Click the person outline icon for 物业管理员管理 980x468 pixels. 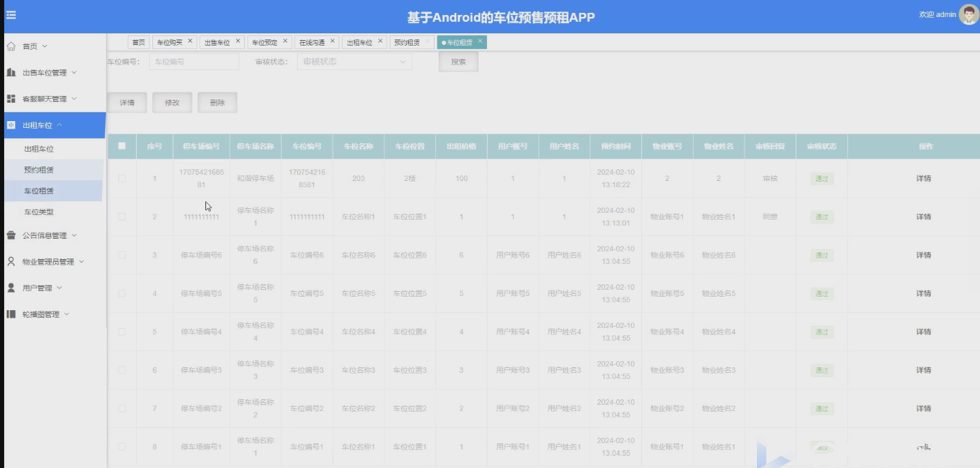11,262
